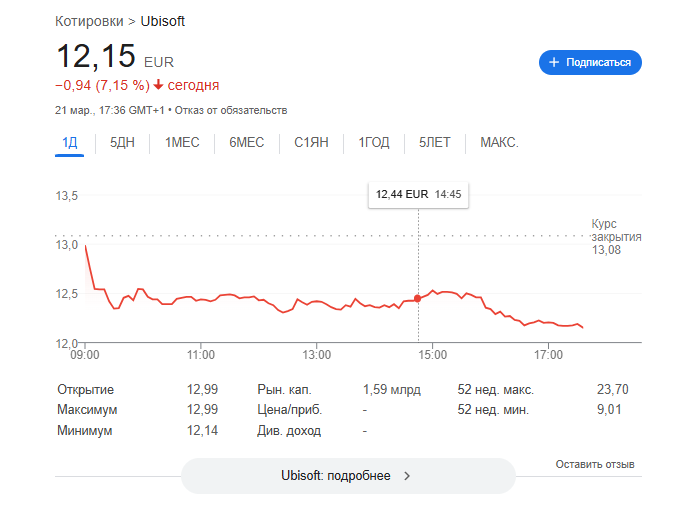Click the 15:00 axis label
Viewport: 678px width, 520px height.
tap(432, 355)
